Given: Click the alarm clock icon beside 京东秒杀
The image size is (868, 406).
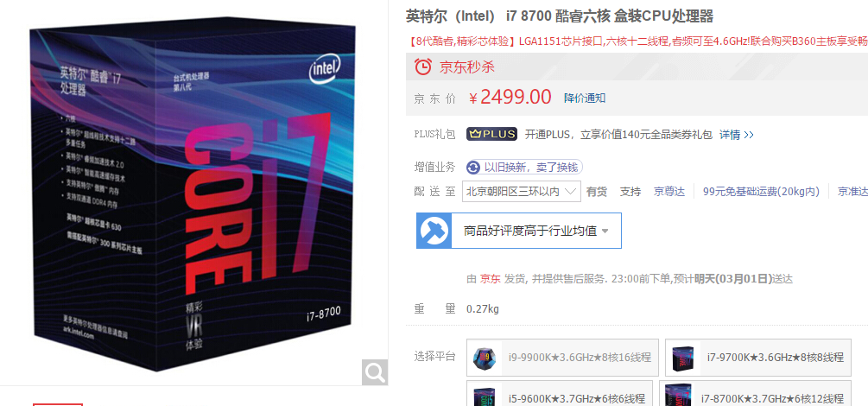Looking at the screenshot, I should click(423, 67).
